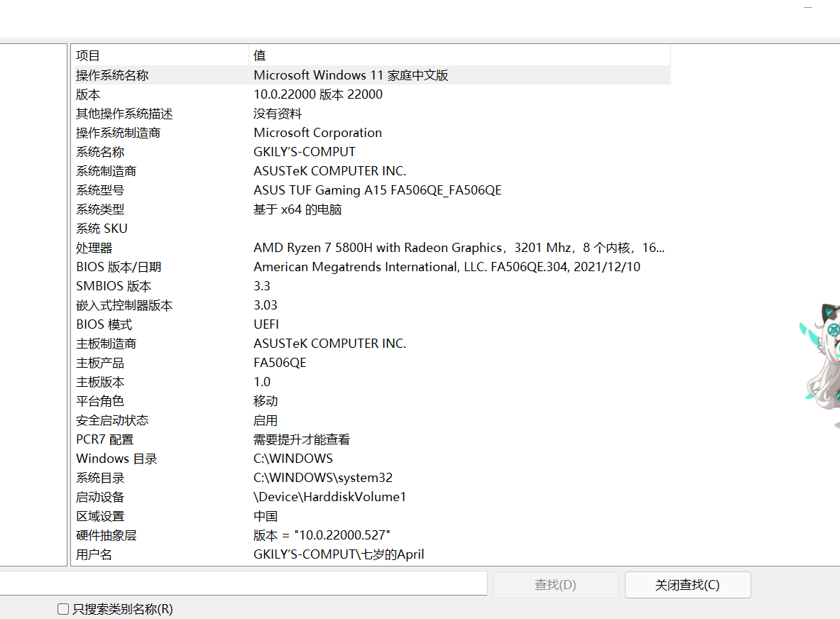Click the ASUS TUF Gaming A15 model value
Screen dimensions: 840x619
point(377,190)
